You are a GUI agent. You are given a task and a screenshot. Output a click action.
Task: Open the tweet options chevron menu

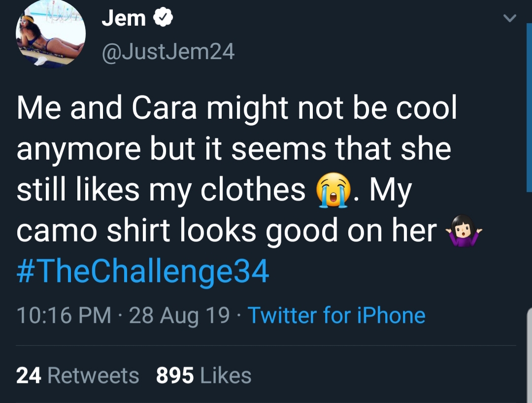pyautogui.click(x=510, y=18)
